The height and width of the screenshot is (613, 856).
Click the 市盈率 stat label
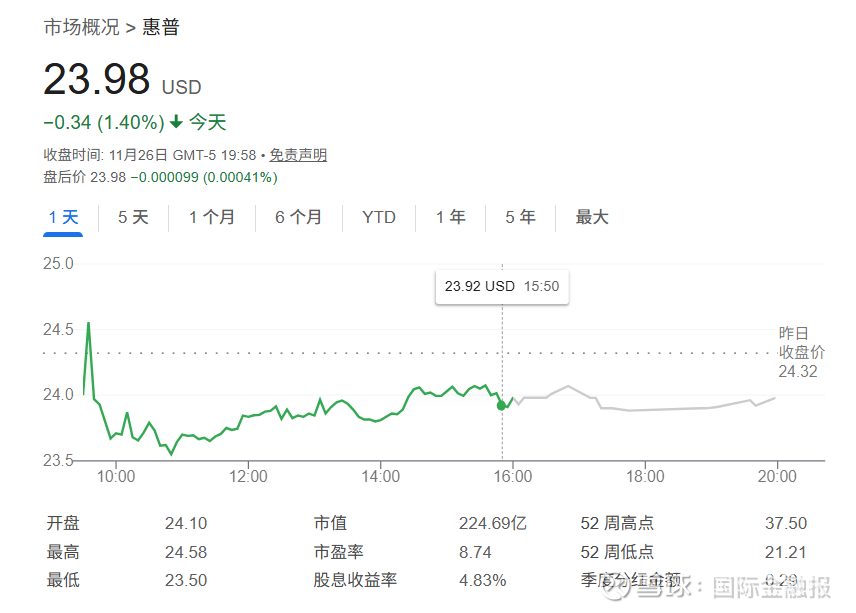tap(336, 551)
